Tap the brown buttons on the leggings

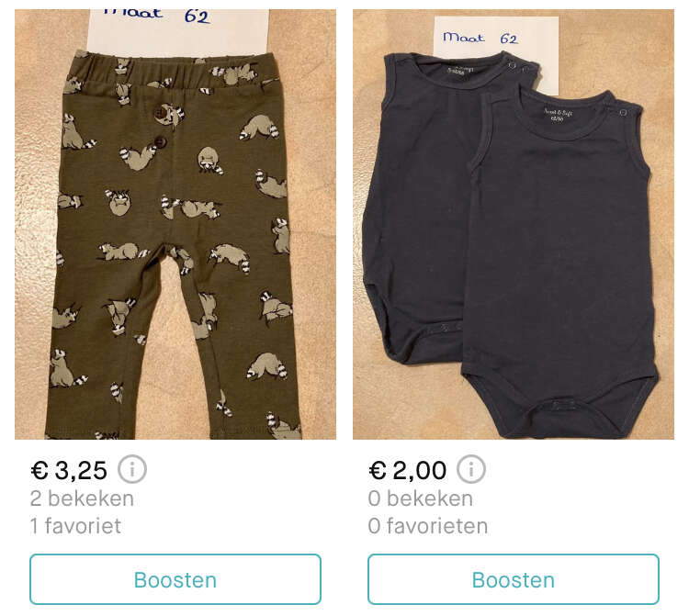point(161,128)
